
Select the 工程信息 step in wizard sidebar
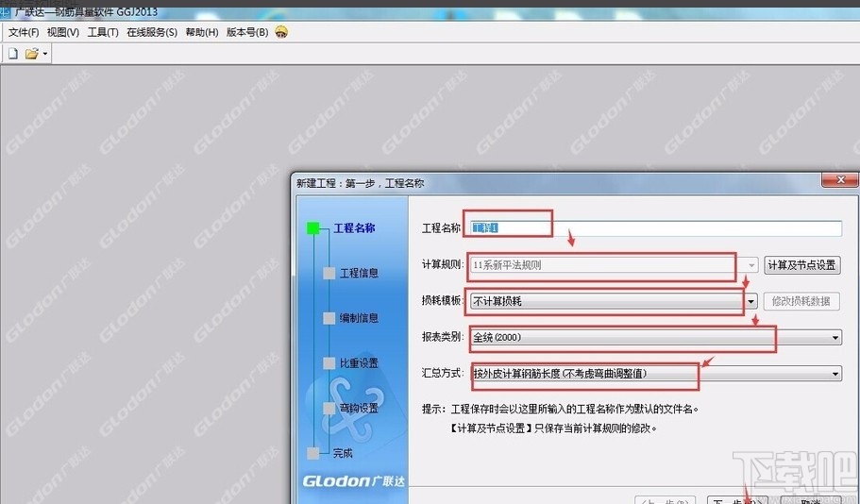click(360, 273)
